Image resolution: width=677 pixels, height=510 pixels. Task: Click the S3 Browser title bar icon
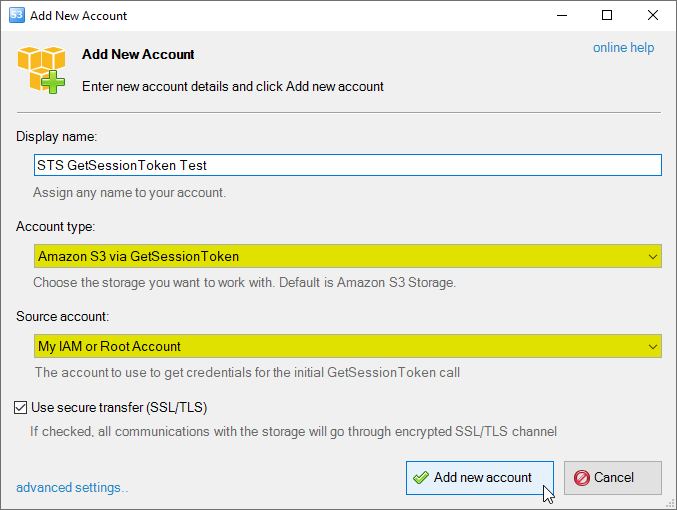pyautogui.click(x=16, y=15)
